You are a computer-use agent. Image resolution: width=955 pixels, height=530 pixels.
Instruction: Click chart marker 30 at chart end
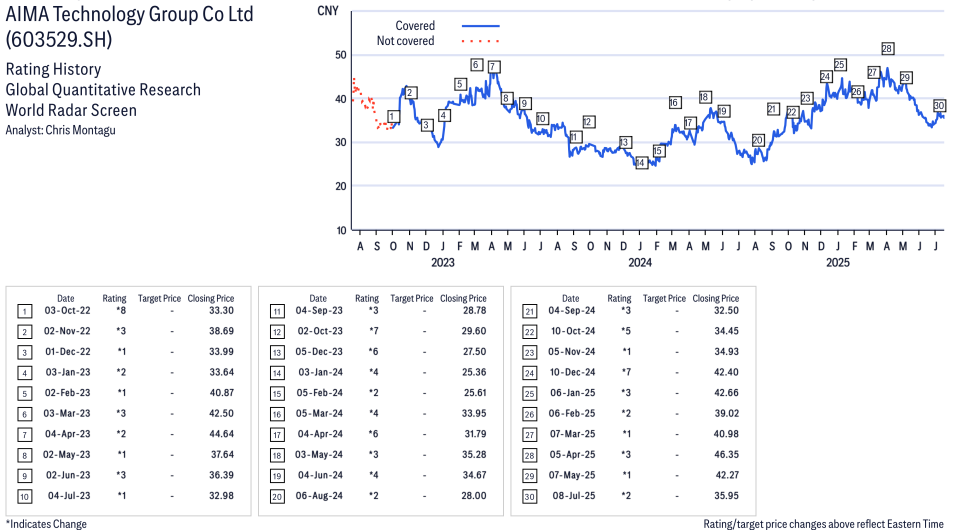click(939, 105)
